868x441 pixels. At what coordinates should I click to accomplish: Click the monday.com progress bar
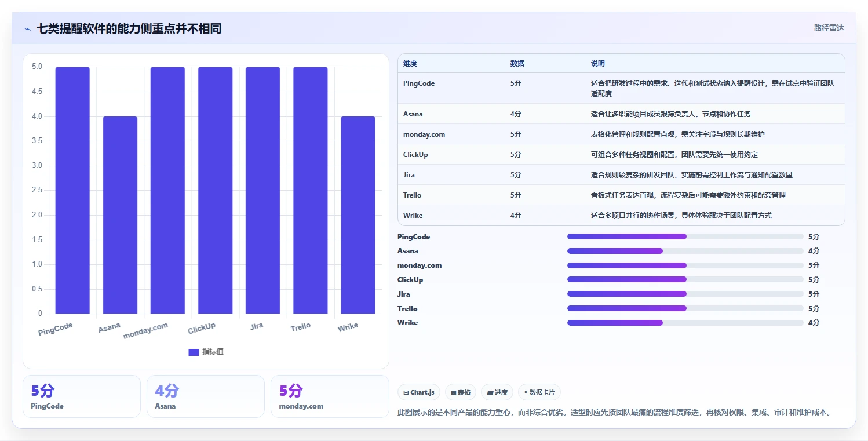[x=685, y=265]
